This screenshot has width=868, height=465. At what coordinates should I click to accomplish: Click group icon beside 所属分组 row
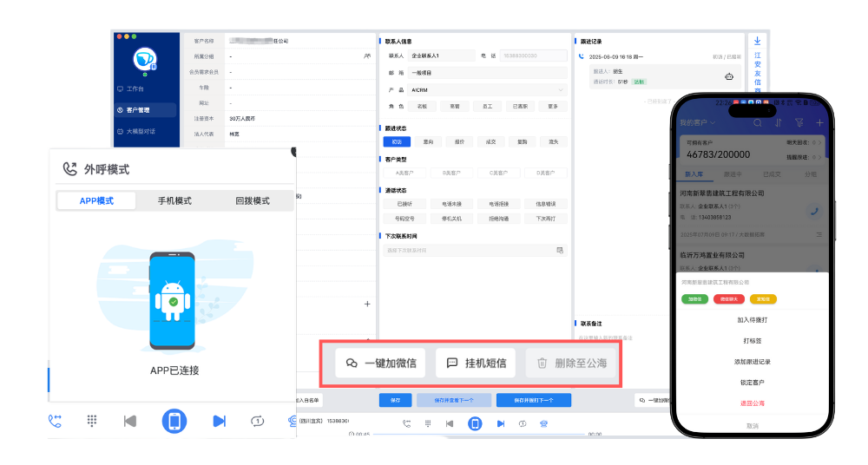tap(367, 56)
